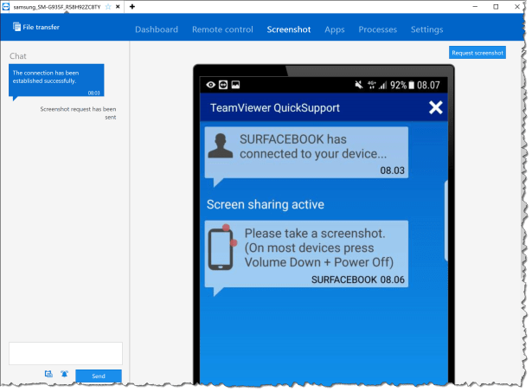
Task: Click the Chat panel heading
Action: 17,56
